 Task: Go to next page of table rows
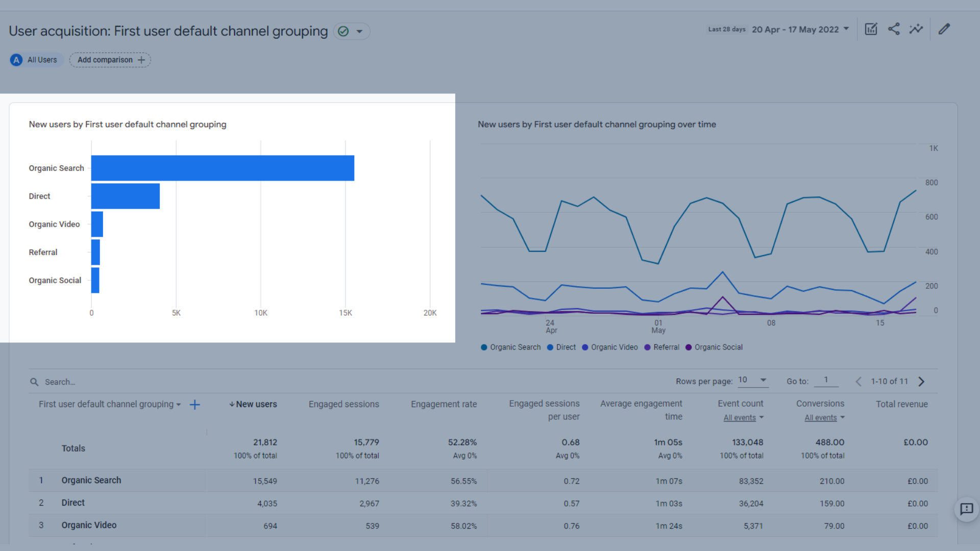pyautogui.click(x=921, y=382)
